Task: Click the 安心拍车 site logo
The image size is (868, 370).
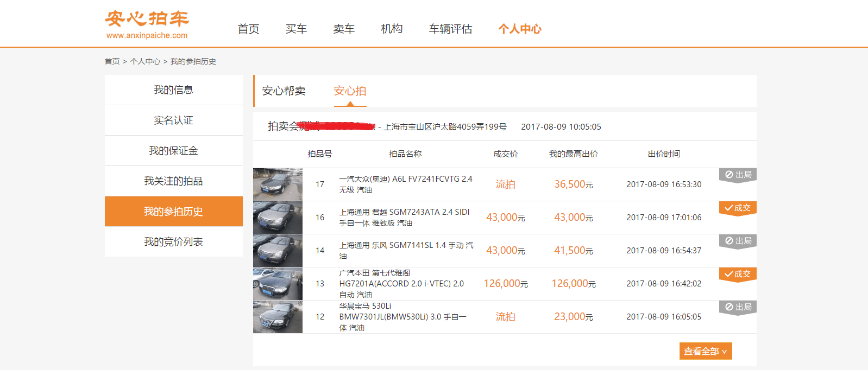Action: (147, 25)
